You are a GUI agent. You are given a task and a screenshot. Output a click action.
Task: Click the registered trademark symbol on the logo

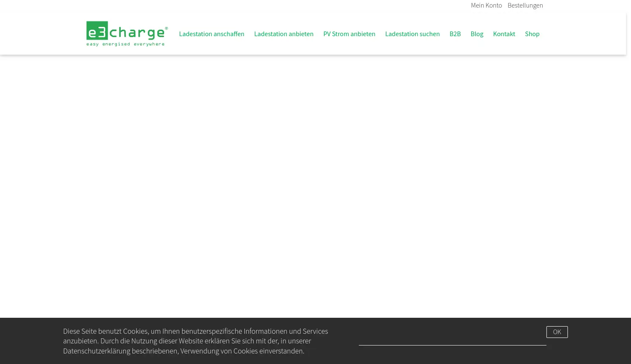click(x=167, y=27)
